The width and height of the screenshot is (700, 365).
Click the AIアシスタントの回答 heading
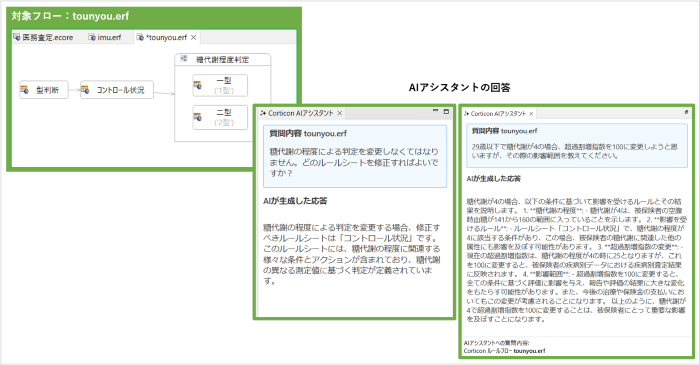[x=459, y=87]
